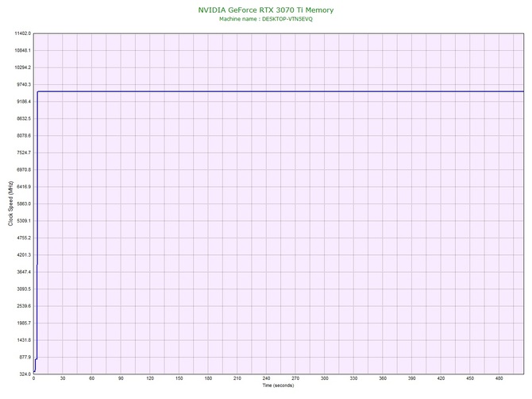Click the 4755.2 y-axis value

(24, 238)
